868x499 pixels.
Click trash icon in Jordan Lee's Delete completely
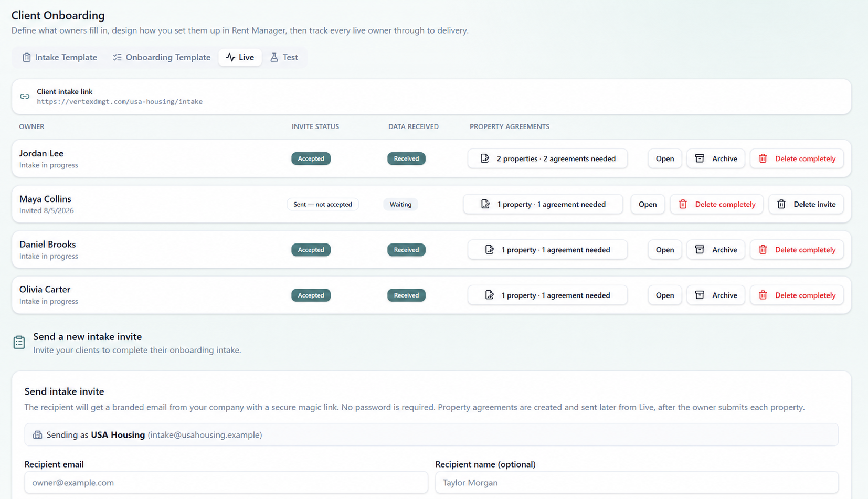pyautogui.click(x=763, y=158)
